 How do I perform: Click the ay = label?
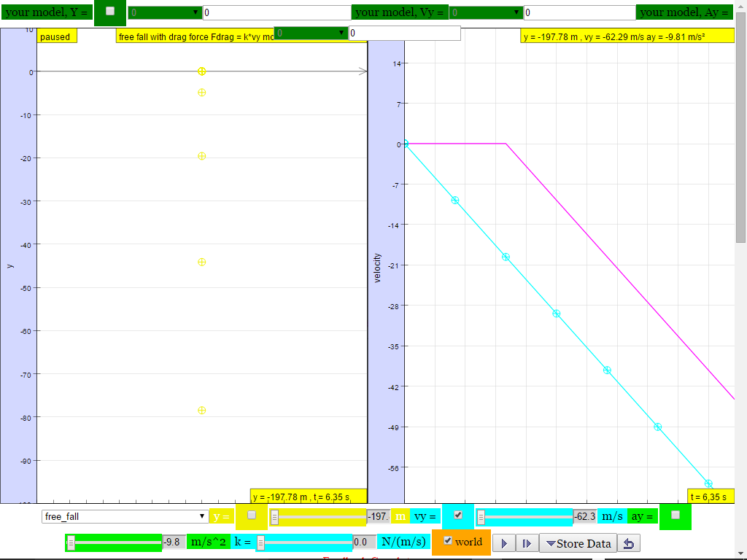[x=643, y=516]
